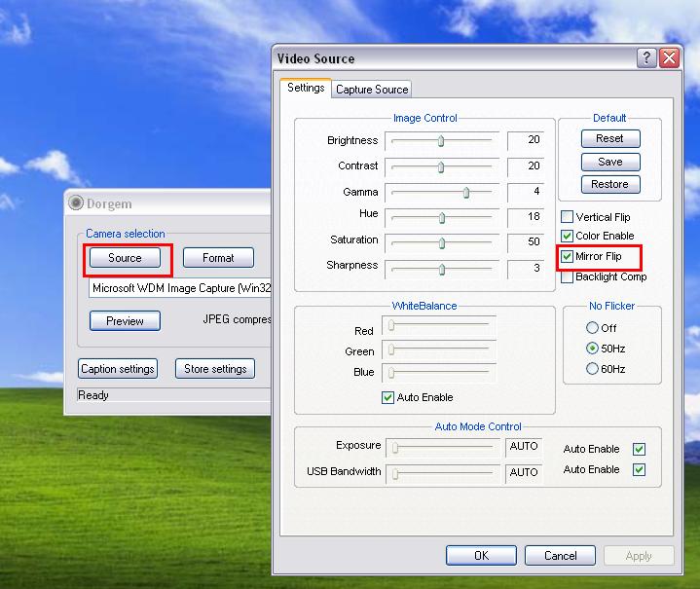
Task: Click the Sharpness value field showing 3
Action: point(526,269)
